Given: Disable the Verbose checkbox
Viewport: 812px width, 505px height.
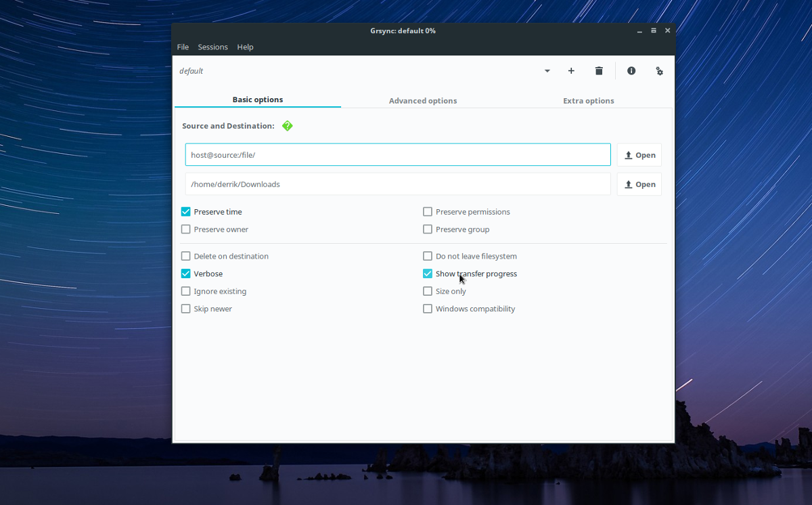Looking at the screenshot, I should 186,274.
